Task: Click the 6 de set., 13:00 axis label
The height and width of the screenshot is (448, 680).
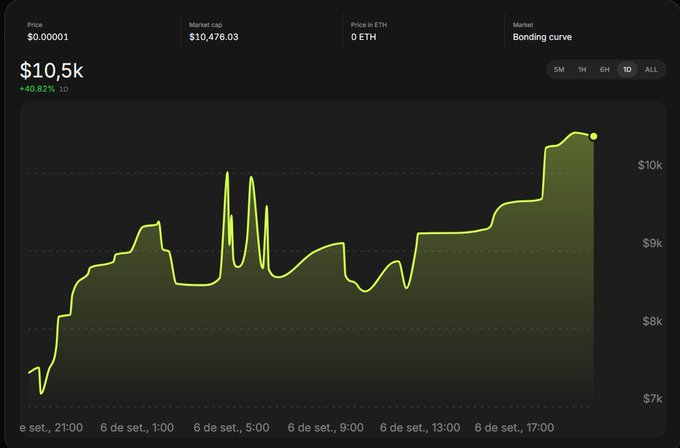Action: pyautogui.click(x=420, y=428)
